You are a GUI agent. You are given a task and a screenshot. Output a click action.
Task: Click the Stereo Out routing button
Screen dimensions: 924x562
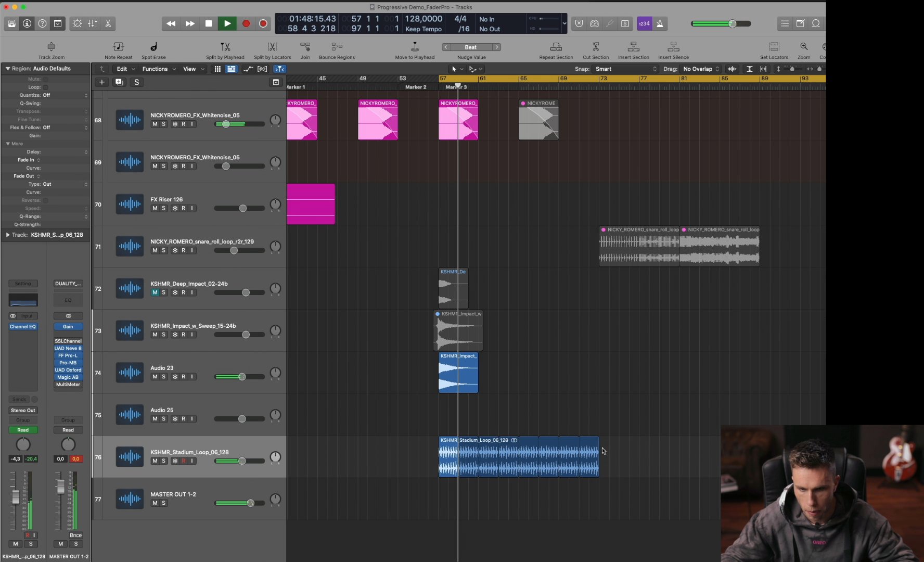(23, 410)
